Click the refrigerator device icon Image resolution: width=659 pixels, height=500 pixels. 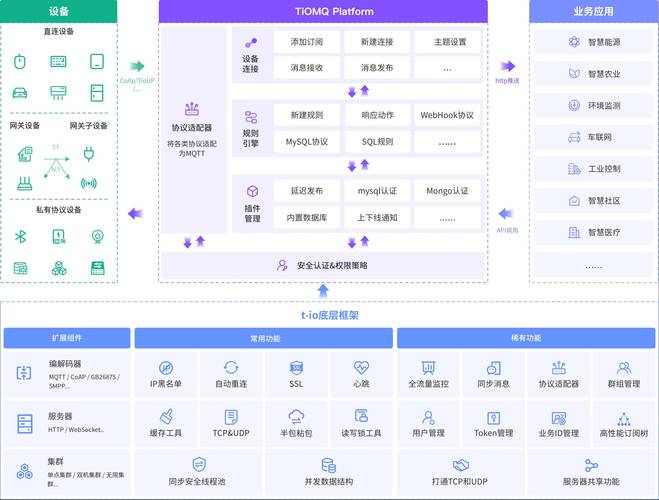click(97, 93)
